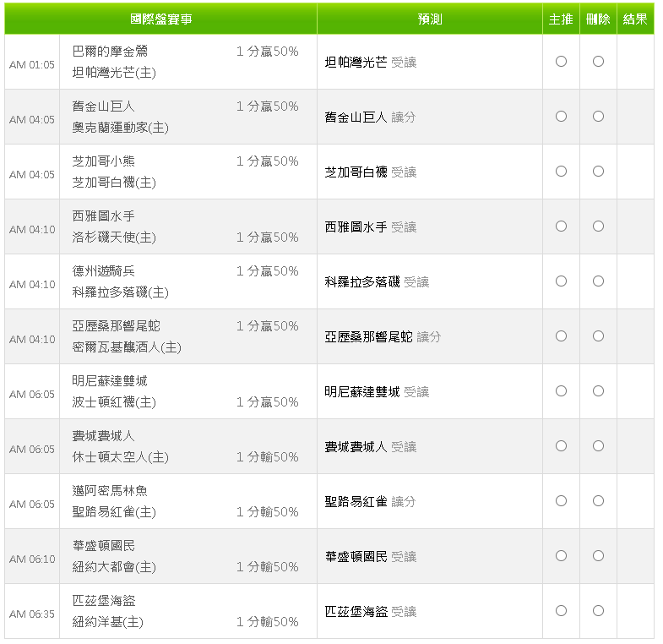Click team name 坦帕灣光芒(主)
Viewport: 663px width, 644px height.
[114, 73]
